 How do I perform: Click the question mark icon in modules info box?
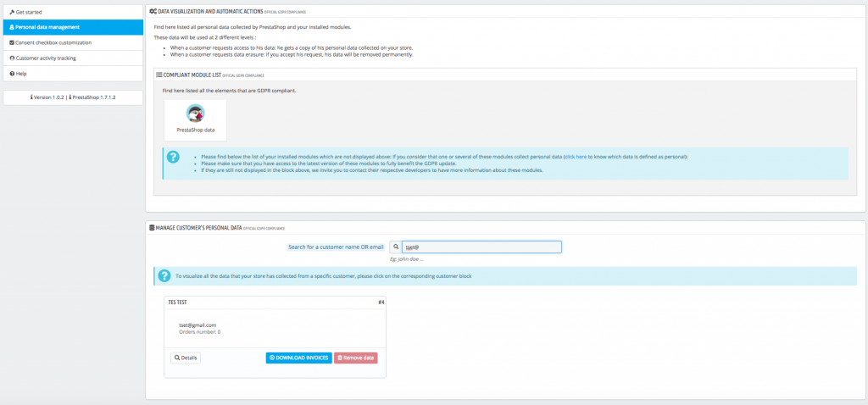coord(173,157)
